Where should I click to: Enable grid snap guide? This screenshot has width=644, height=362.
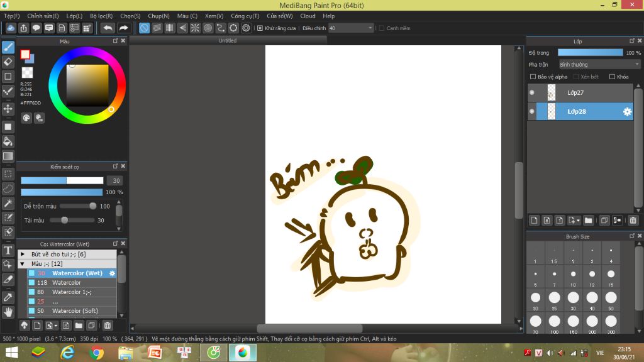(x=170, y=28)
